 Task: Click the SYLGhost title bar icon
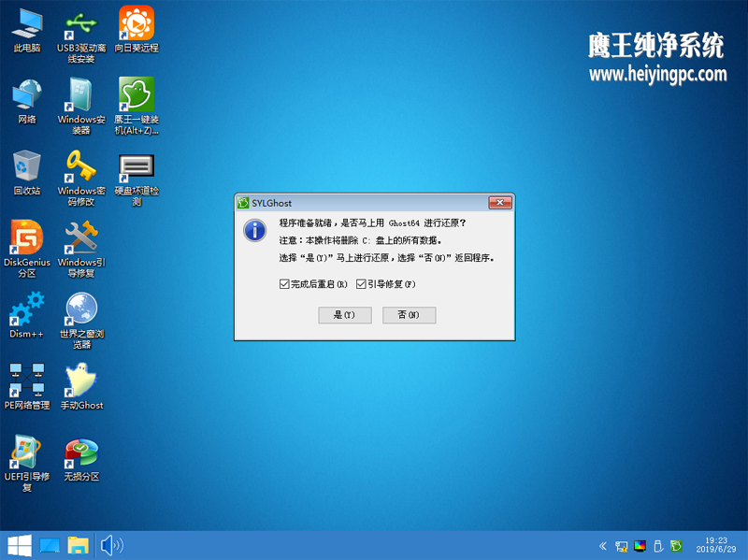click(x=243, y=203)
